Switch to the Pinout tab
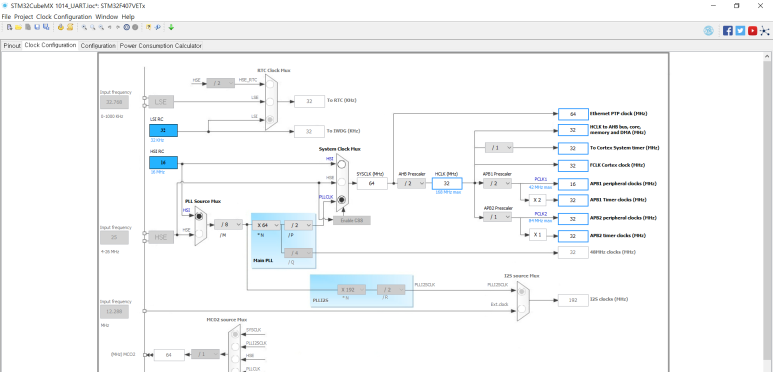 click(x=12, y=46)
